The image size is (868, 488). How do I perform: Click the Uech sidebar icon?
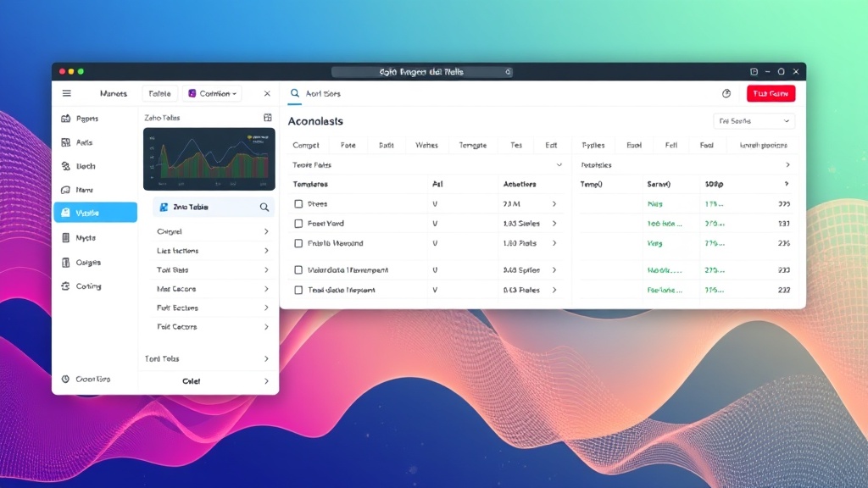66,166
